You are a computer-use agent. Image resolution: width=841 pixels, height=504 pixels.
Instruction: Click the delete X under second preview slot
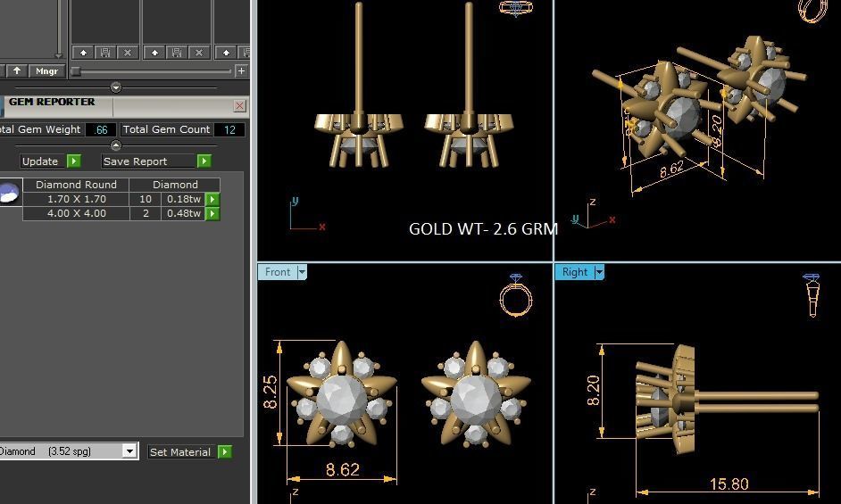[x=199, y=53]
